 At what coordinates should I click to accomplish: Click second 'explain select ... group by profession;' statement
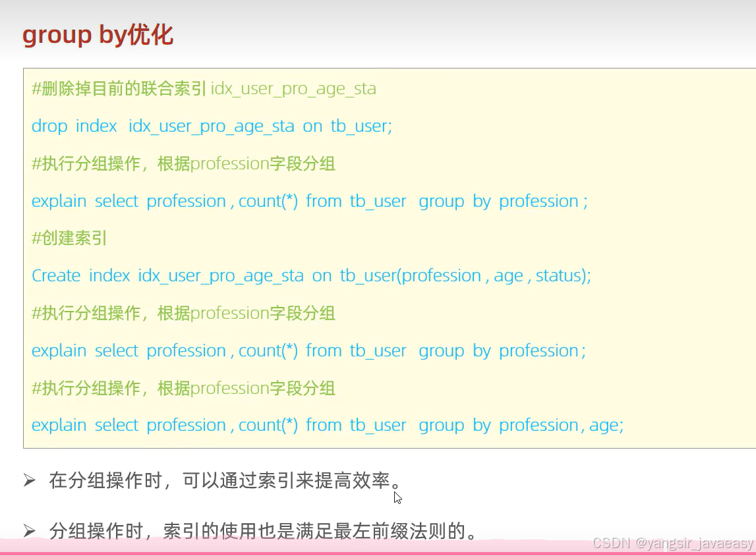308,350
